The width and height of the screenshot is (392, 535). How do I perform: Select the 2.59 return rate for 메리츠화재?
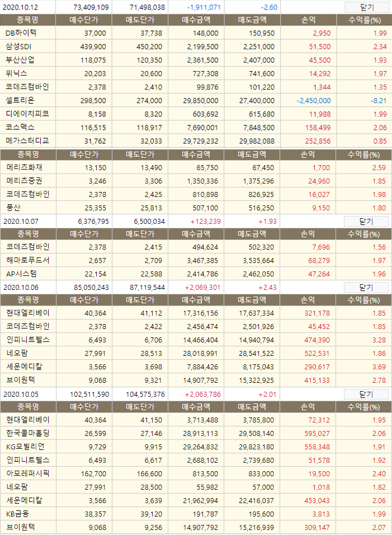click(379, 168)
